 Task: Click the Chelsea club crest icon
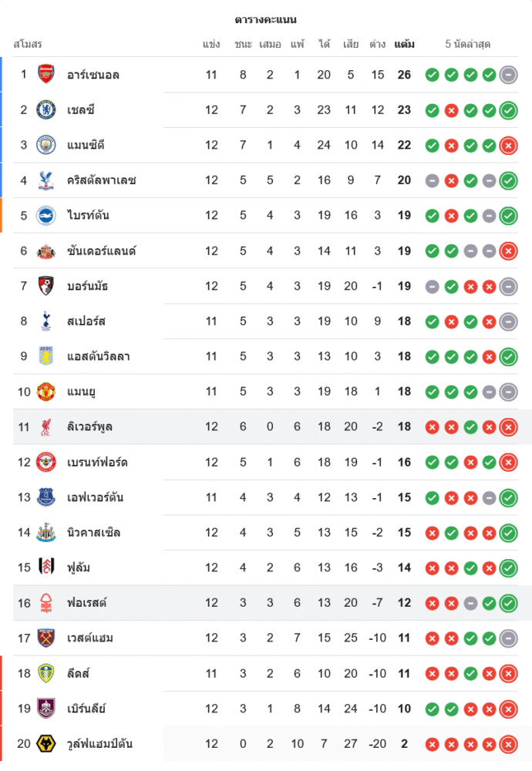(46, 110)
